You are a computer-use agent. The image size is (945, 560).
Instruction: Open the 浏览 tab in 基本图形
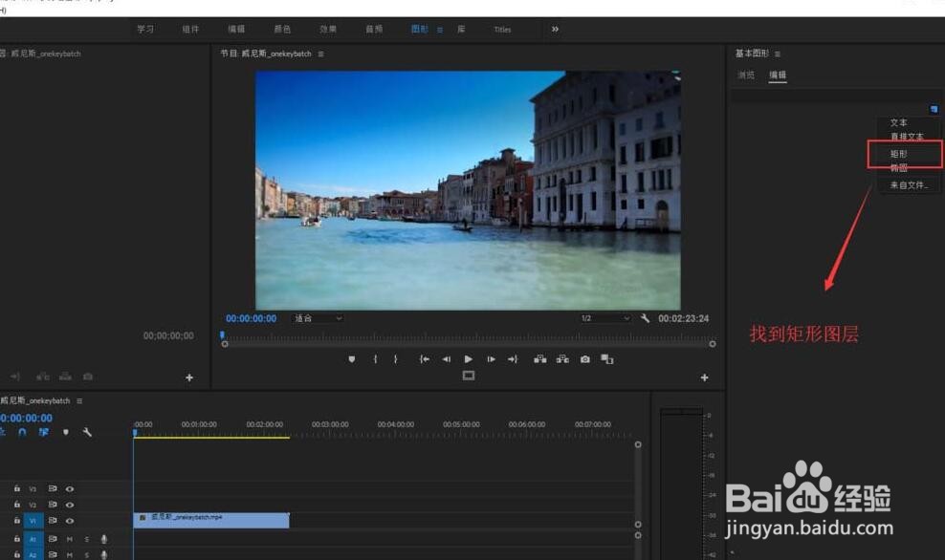tap(746, 75)
